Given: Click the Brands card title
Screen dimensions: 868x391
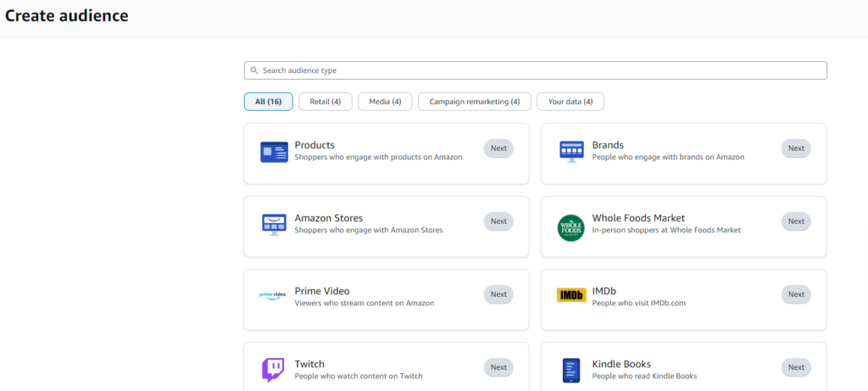Looking at the screenshot, I should [608, 145].
